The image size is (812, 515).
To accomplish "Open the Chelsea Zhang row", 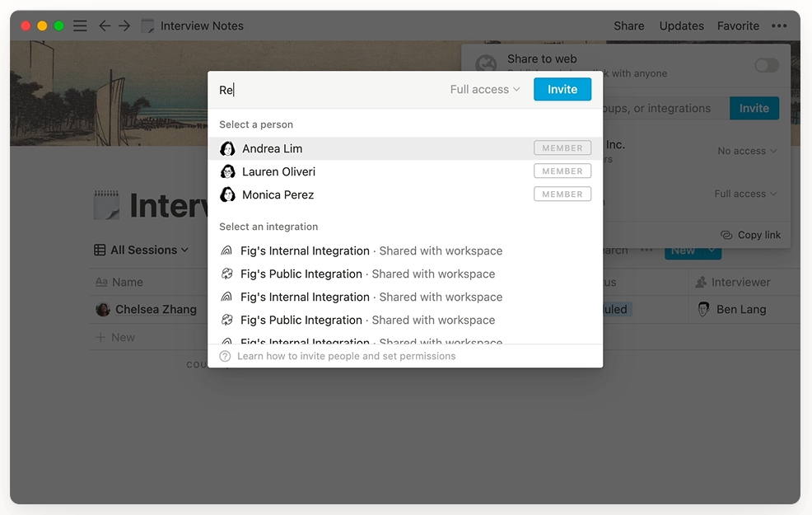I will [156, 310].
